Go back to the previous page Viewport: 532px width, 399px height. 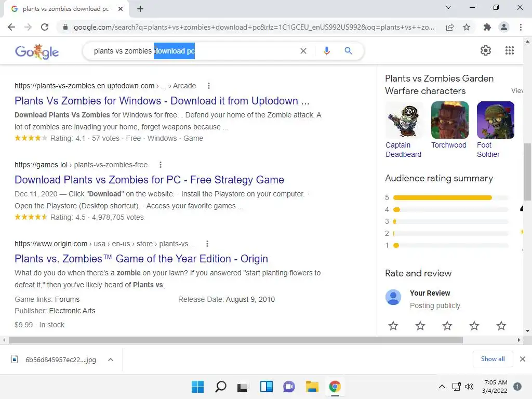(11, 27)
